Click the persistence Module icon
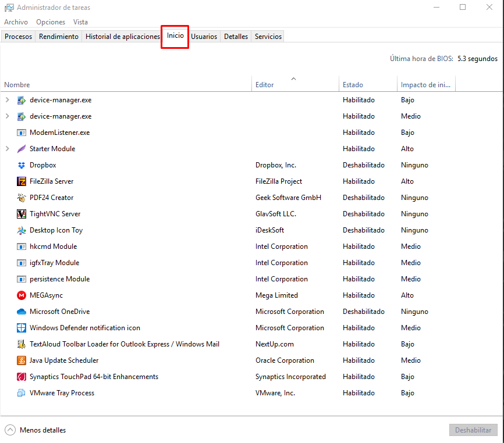Image resolution: width=504 pixels, height=443 pixels. pyautogui.click(x=21, y=279)
